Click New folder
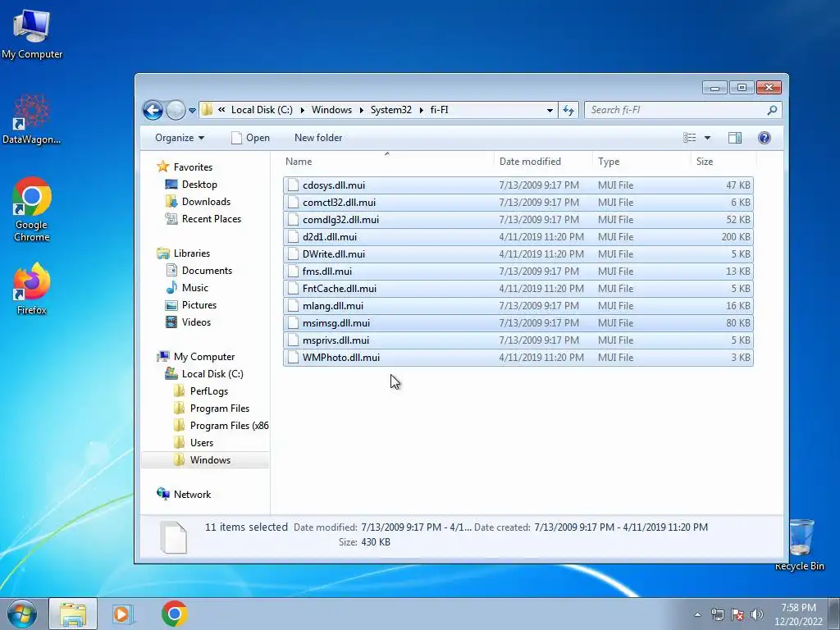This screenshot has height=630, width=840. [318, 138]
